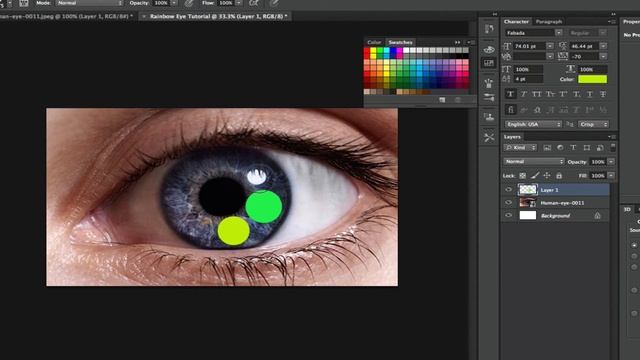Collapse the Swatches panel with double arrows
Image resolution: width=640 pixels, height=360 pixels.
(458, 42)
